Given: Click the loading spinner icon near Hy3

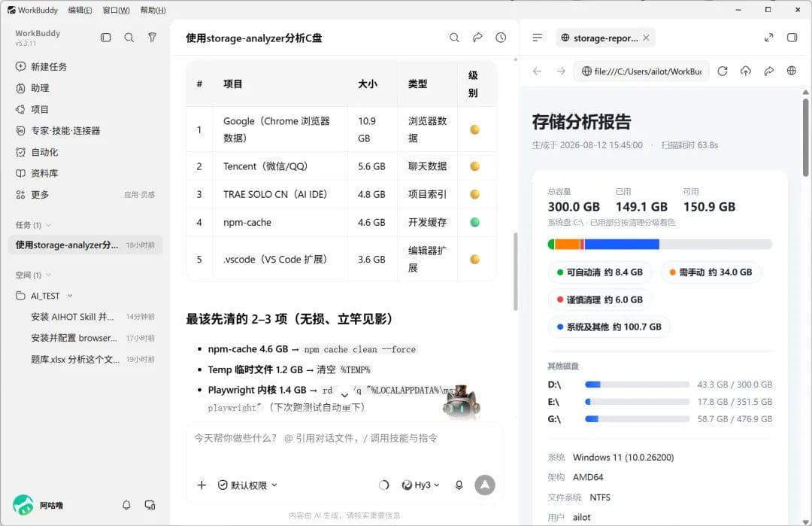Looking at the screenshot, I should (383, 485).
